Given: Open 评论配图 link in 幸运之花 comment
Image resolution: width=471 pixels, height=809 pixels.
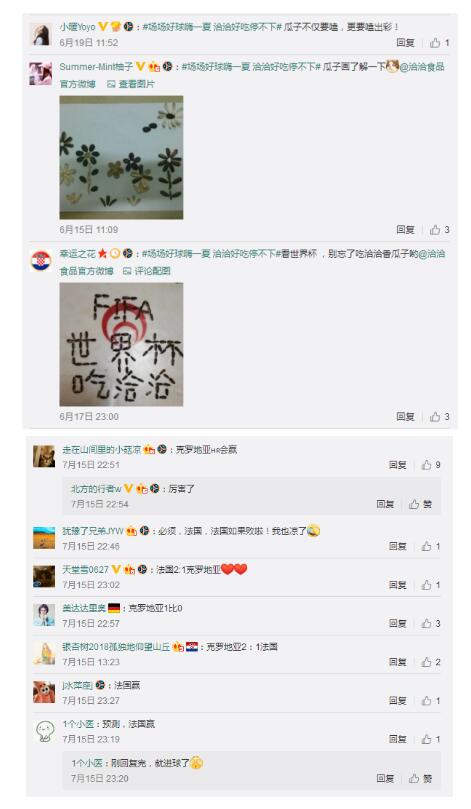Looking at the screenshot, I should coord(147,271).
